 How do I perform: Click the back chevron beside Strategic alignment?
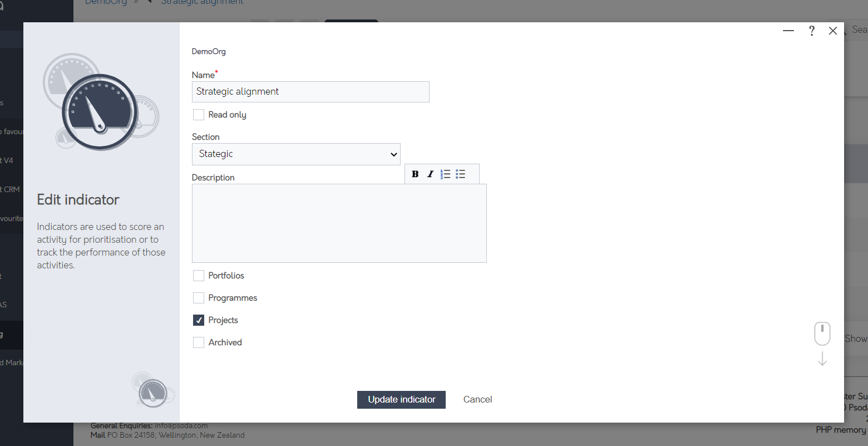[148, 2]
